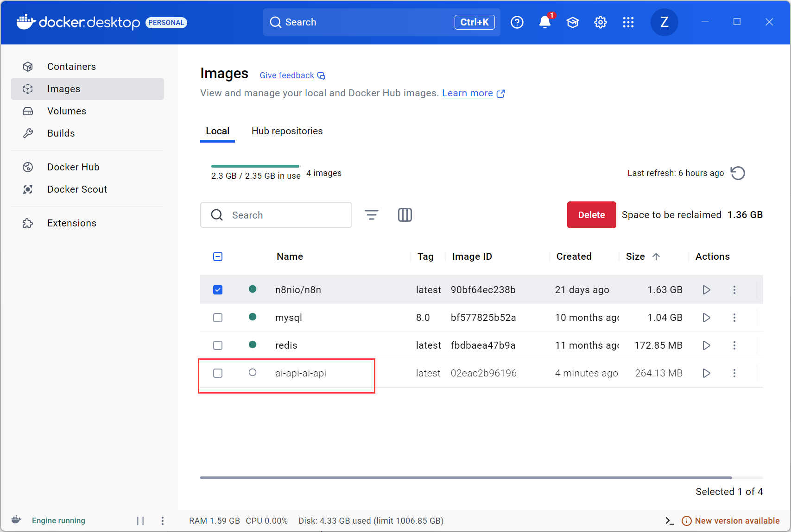This screenshot has width=791, height=532.
Task: Open the ai-api-ai-api image name
Action: pyautogui.click(x=301, y=373)
